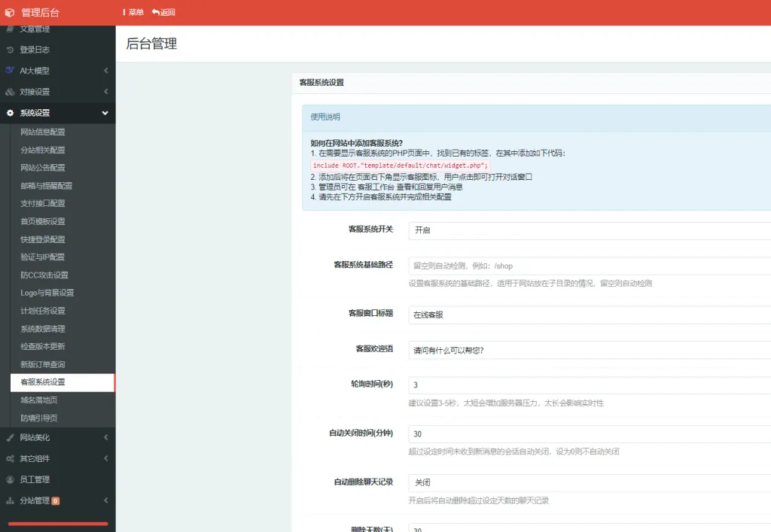Screen dimensions: 771x532
Task: Expand the 其它组件 chevron
Action: 105,458
